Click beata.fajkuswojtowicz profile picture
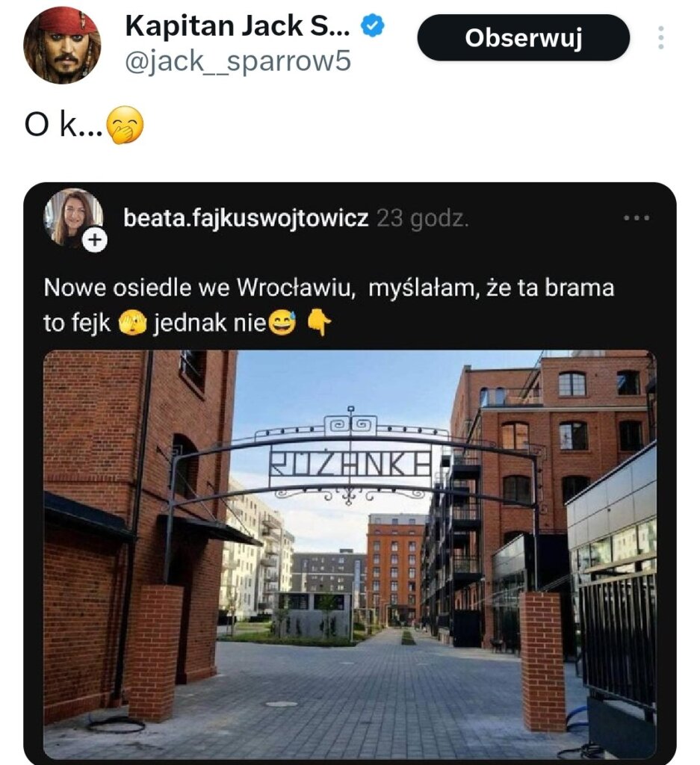The width and height of the screenshot is (700, 765). pos(73,217)
